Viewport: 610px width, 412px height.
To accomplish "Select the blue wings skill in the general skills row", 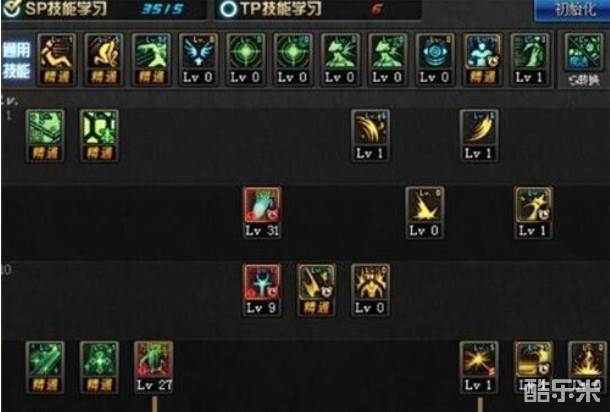I will pyautogui.click(x=198, y=59).
